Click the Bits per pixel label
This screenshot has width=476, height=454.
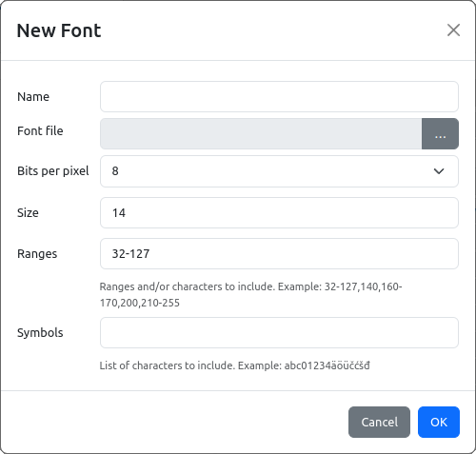click(53, 171)
